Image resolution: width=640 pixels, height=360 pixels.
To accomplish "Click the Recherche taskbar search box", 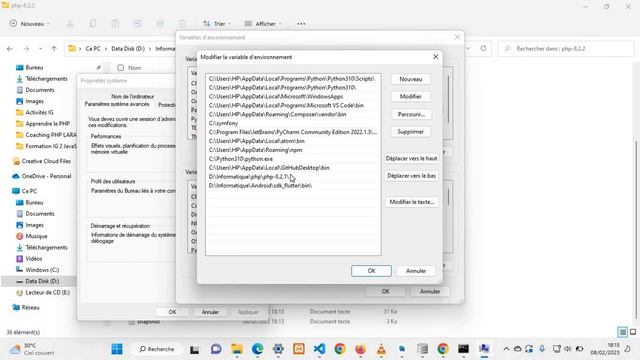I will [157, 349].
